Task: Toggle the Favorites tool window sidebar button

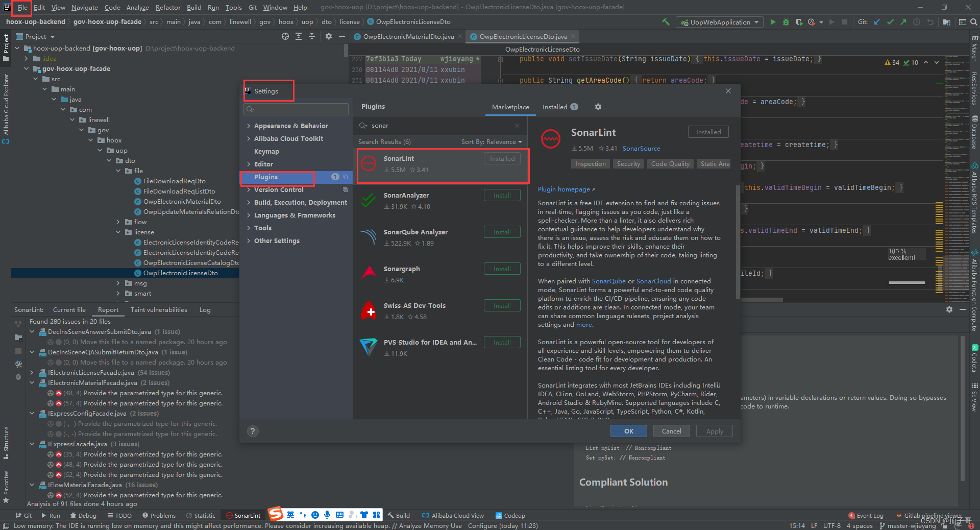Action: coord(6,486)
